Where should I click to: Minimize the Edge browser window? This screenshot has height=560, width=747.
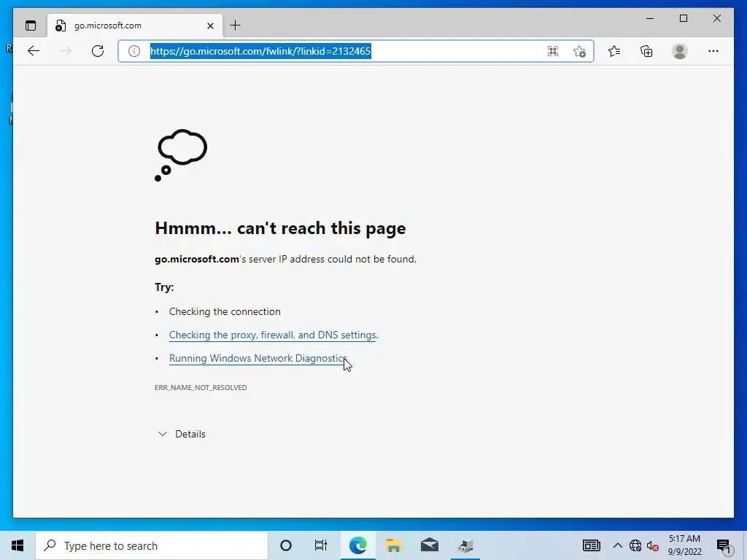coord(650,18)
